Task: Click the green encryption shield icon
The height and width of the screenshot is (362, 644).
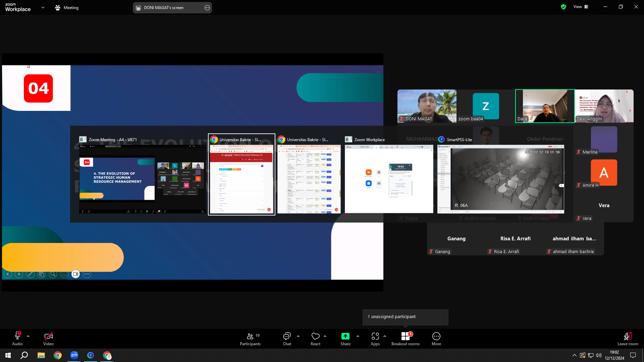Action: pos(563,7)
